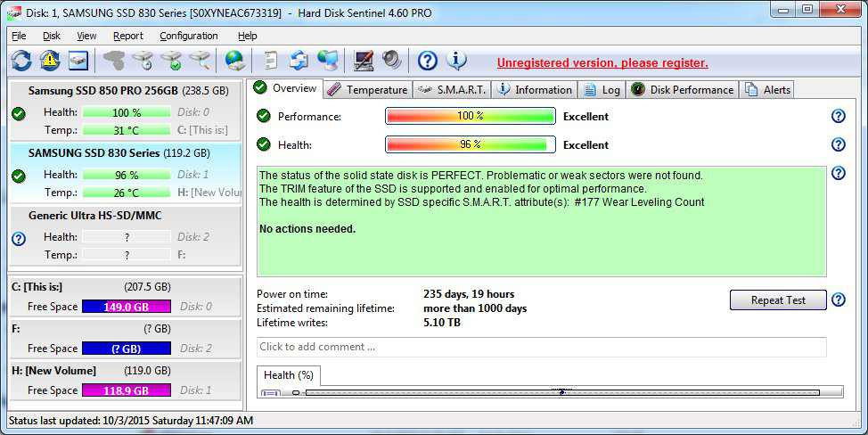This screenshot has width=868, height=435.
Task: Open the View menu
Action: 86,36
